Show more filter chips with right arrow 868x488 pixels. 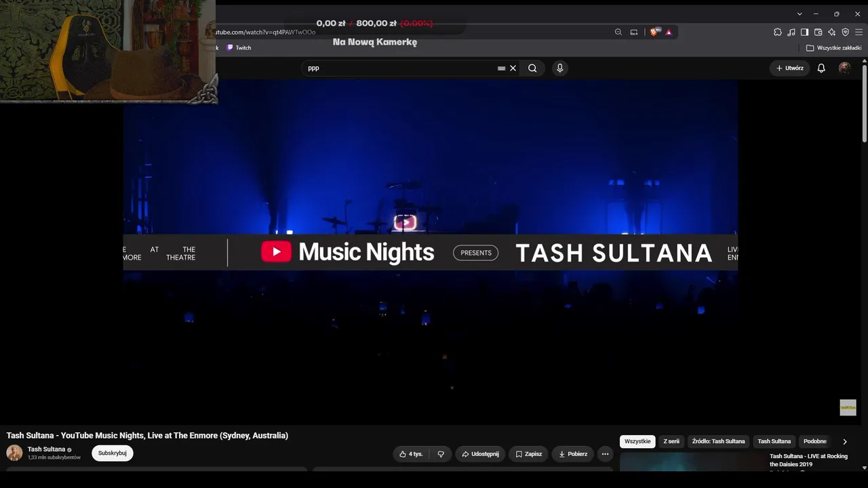[x=844, y=442]
